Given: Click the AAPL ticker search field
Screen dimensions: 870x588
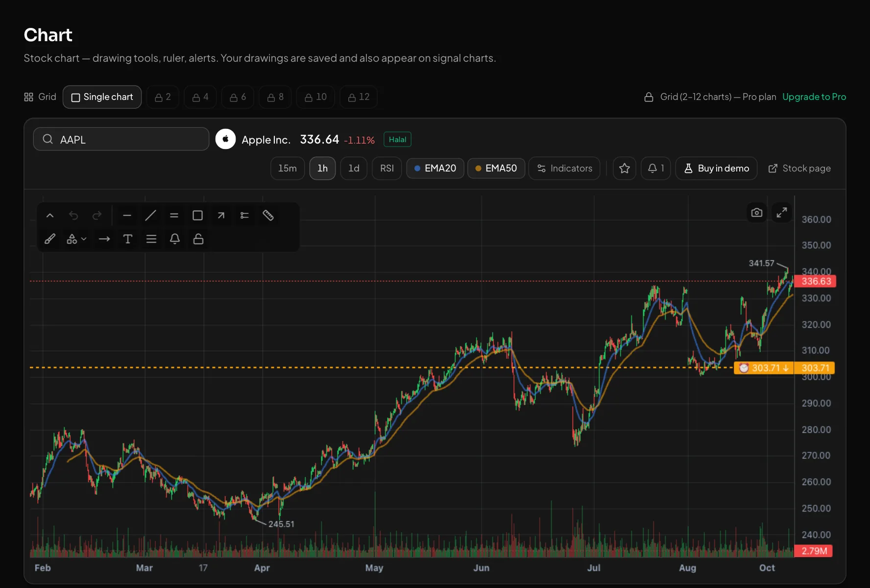Looking at the screenshot, I should [x=121, y=139].
